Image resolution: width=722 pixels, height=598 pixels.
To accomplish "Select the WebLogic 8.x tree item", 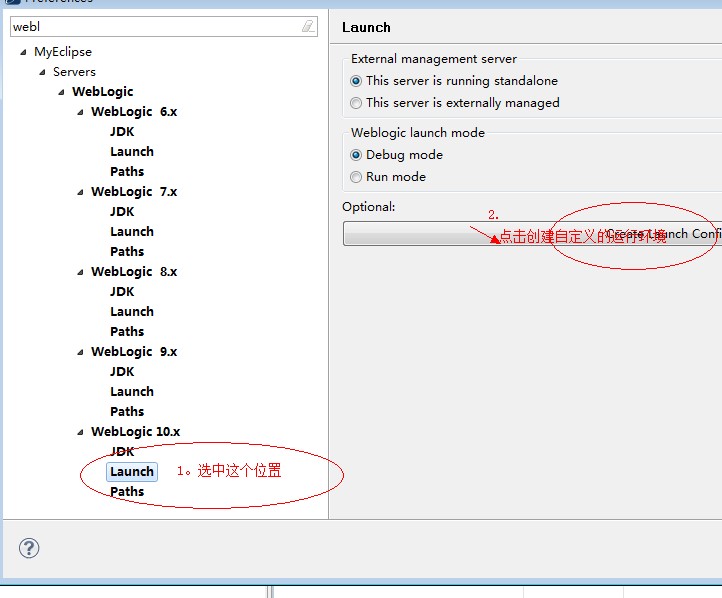I will [x=134, y=272].
